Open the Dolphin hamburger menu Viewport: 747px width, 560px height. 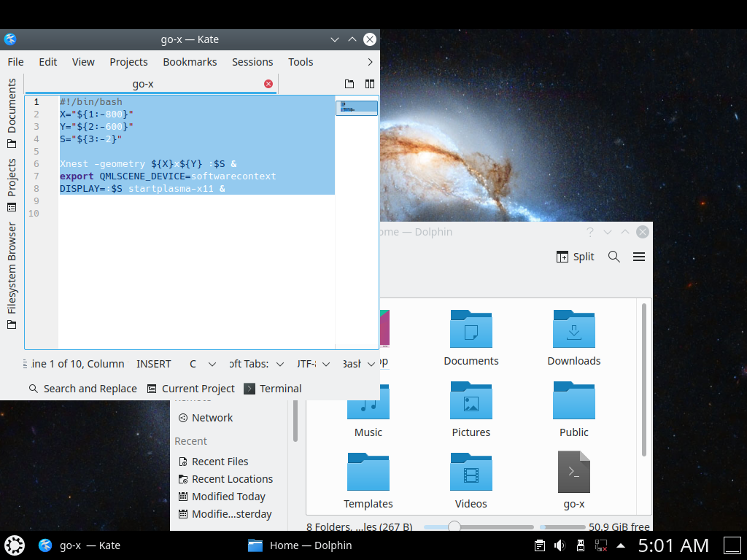[639, 257]
